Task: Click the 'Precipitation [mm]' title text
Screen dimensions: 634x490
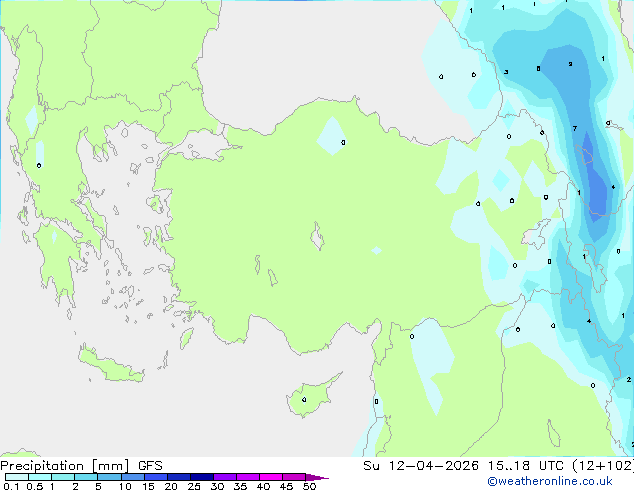Action: [x=65, y=466]
